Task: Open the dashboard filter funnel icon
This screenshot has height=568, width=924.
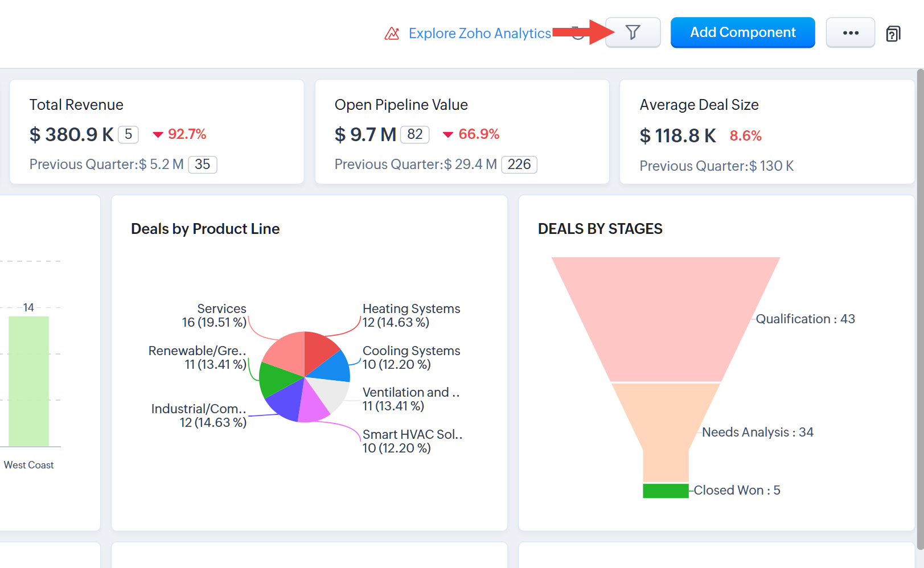Action: (633, 32)
